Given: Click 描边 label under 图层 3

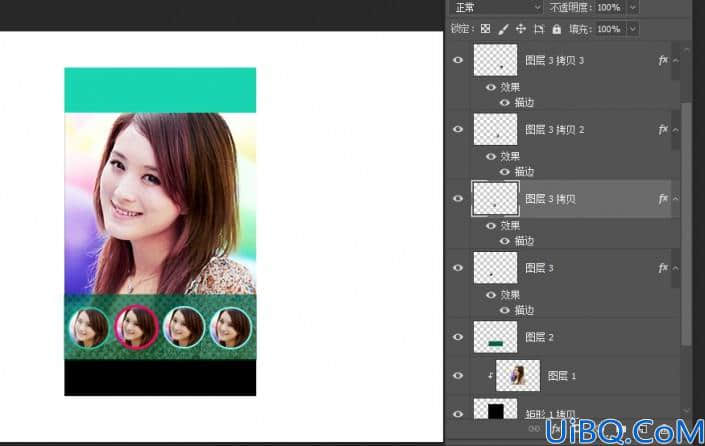Looking at the screenshot, I should 524,310.
